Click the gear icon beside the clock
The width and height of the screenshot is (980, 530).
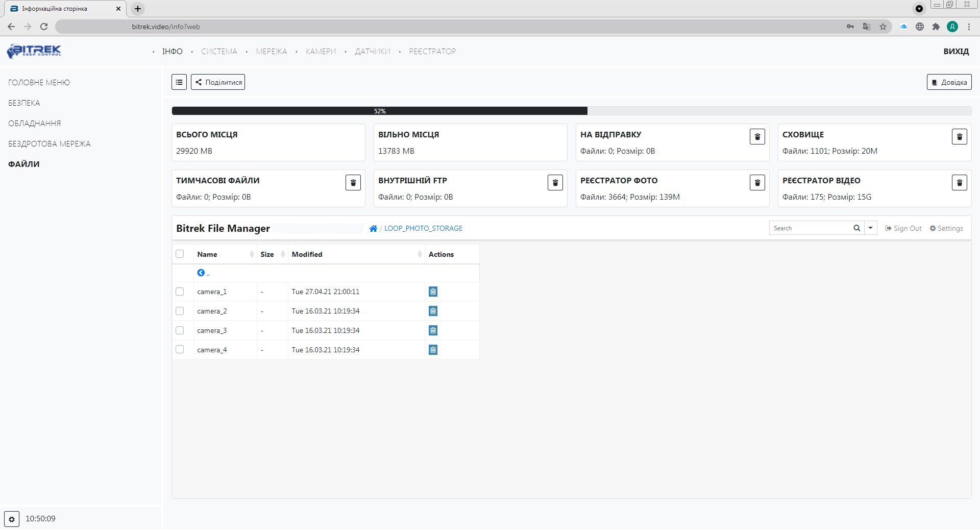point(12,519)
